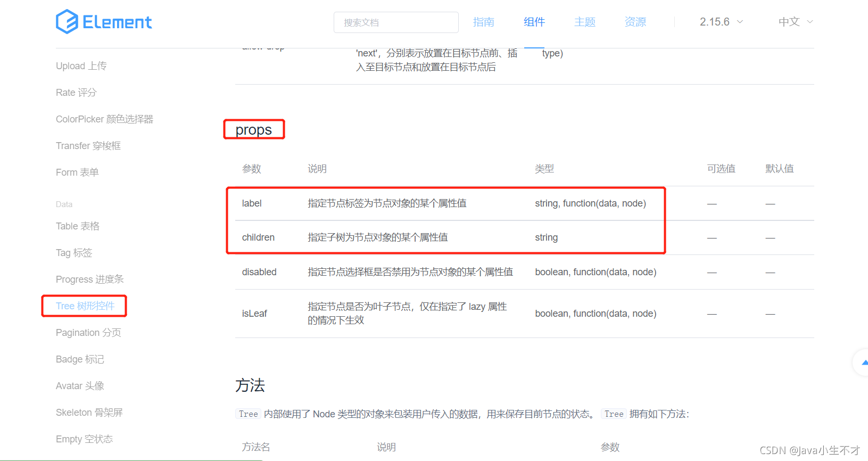Click the 参数 column header in props
Screen dimensions: 868x461
click(252, 169)
